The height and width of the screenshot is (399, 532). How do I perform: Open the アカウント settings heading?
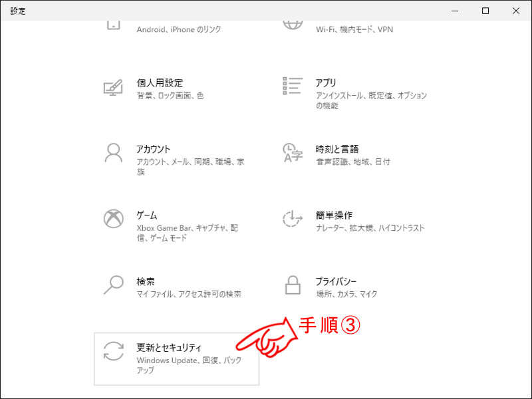[x=154, y=149]
